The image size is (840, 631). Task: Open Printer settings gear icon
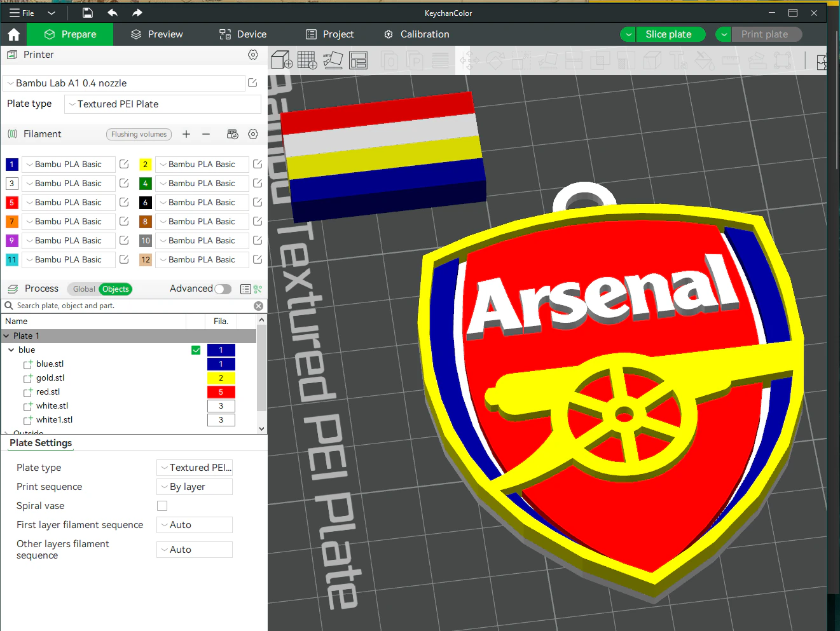point(253,55)
